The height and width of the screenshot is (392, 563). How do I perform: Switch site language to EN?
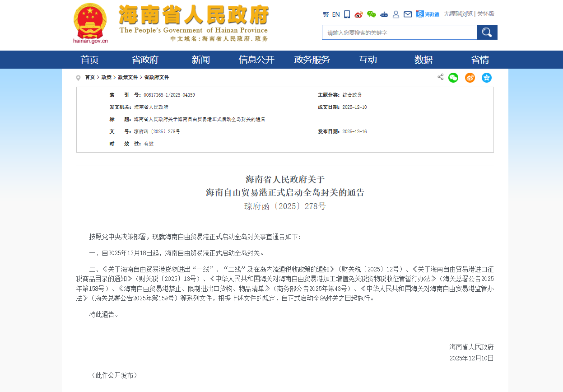click(336, 14)
